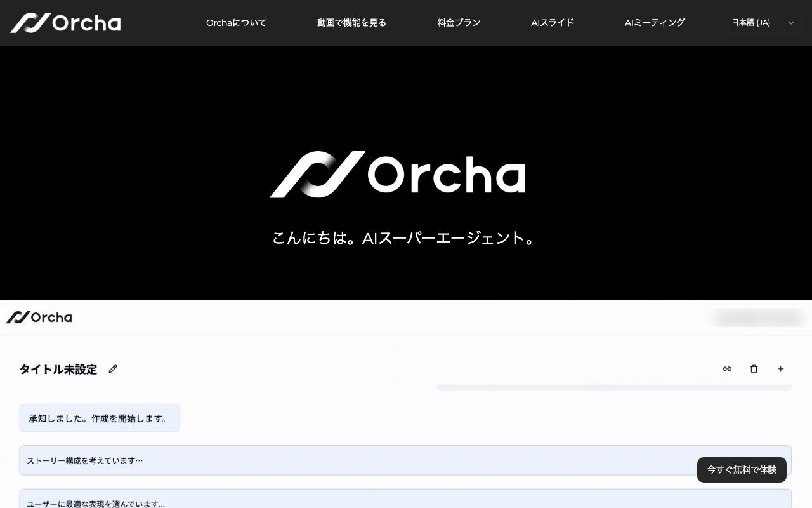Copy link using the chain icon
Viewport: 812px width, 508px height.
(x=727, y=369)
